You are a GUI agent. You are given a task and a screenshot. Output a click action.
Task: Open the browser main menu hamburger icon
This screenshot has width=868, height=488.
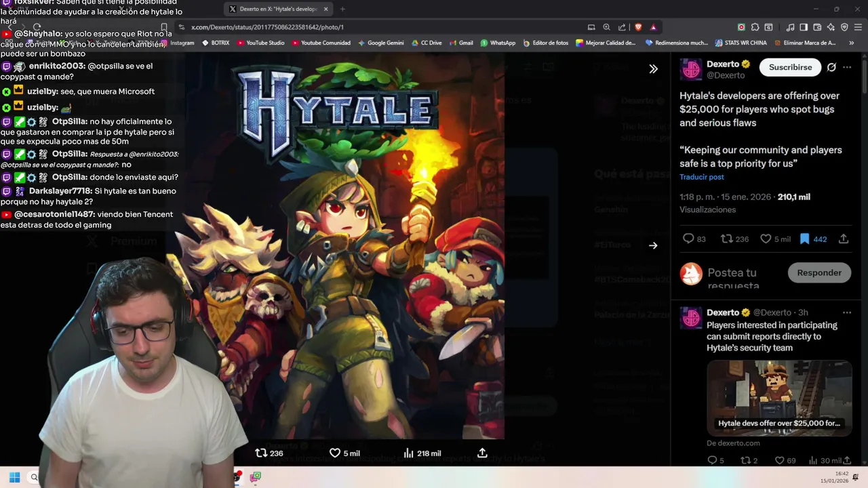858,27
